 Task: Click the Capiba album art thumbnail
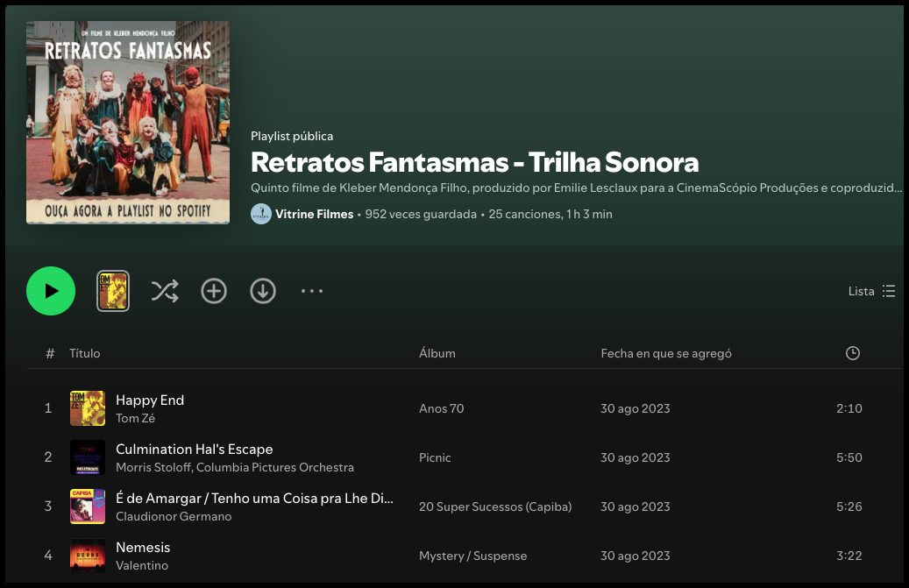(88, 507)
